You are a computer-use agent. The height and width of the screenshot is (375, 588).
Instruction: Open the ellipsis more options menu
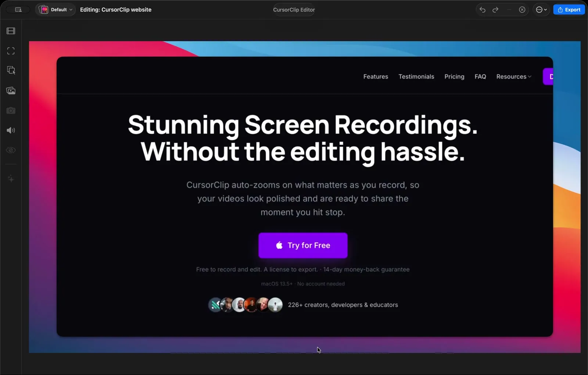541,10
